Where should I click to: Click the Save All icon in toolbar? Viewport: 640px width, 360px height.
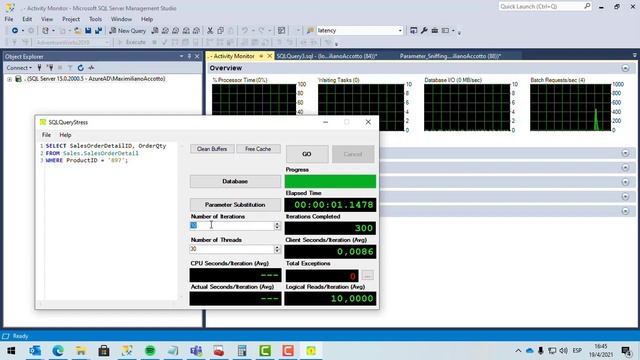tap(98, 31)
